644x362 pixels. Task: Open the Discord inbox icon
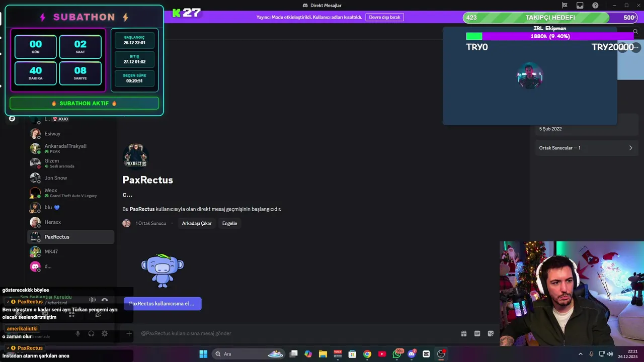point(580,6)
